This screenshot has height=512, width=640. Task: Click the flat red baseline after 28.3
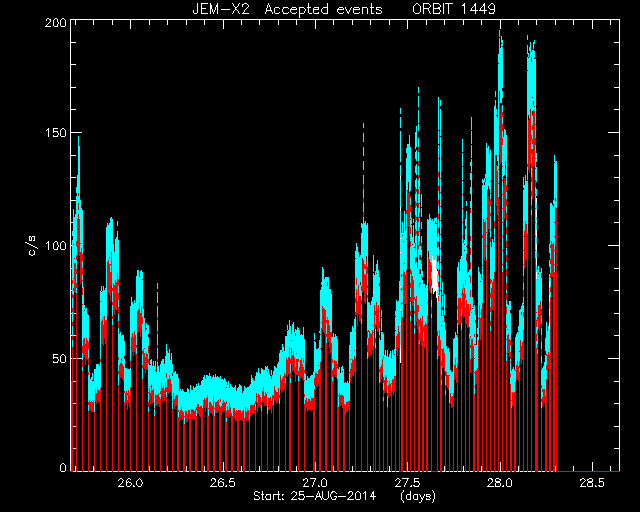click(588, 471)
